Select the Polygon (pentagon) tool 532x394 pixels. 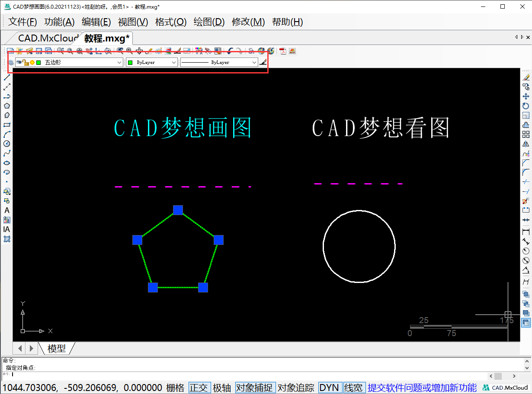pyautogui.click(x=7, y=106)
